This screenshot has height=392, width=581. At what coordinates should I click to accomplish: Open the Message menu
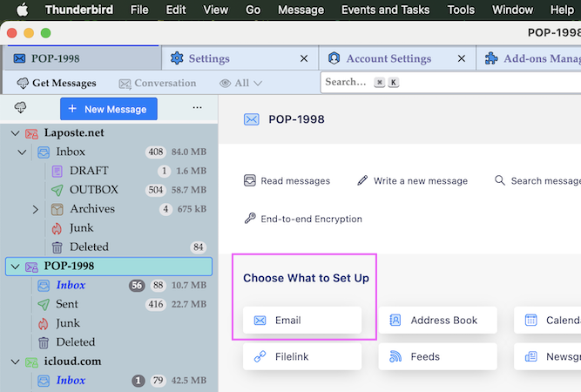click(x=301, y=10)
